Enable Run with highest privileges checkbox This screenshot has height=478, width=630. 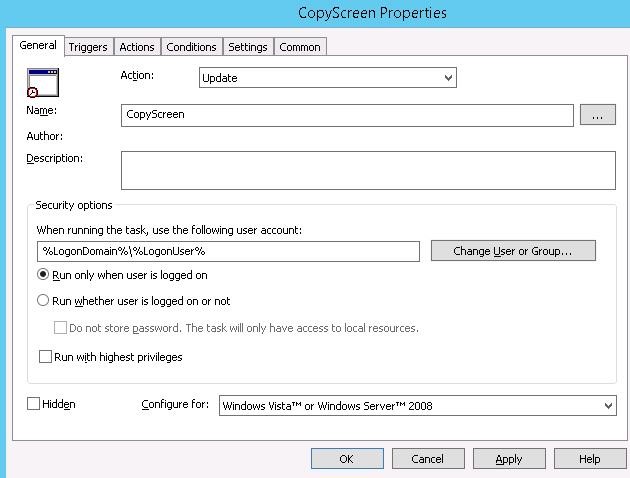pos(45,357)
